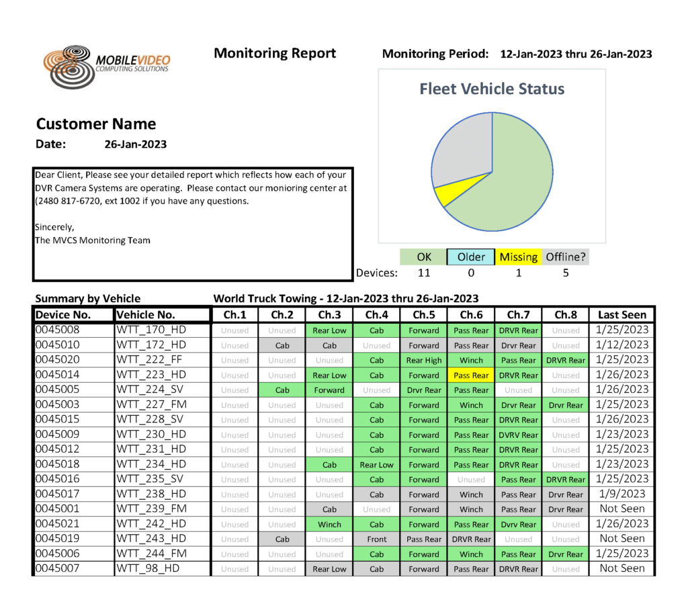
Task: Click the 1/12/2023 last seen date
Action: (621, 345)
